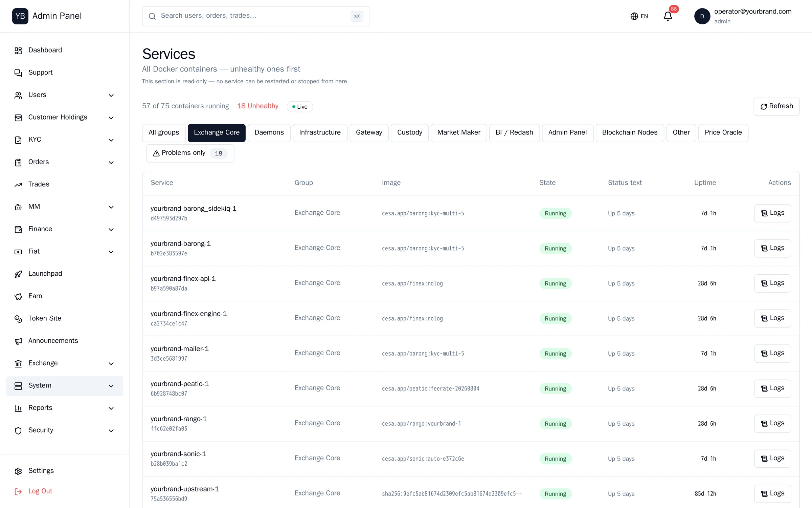The width and height of the screenshot is (812, 508).
Task: Switch to the Daemons tab
Action: pyautogui.click(x=269, y=133)
